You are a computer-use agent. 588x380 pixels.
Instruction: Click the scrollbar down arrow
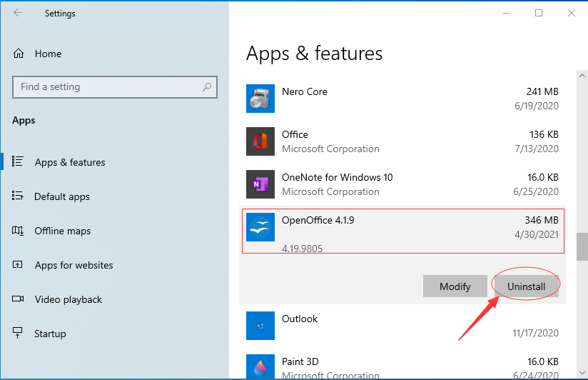(x=582, y=373)
